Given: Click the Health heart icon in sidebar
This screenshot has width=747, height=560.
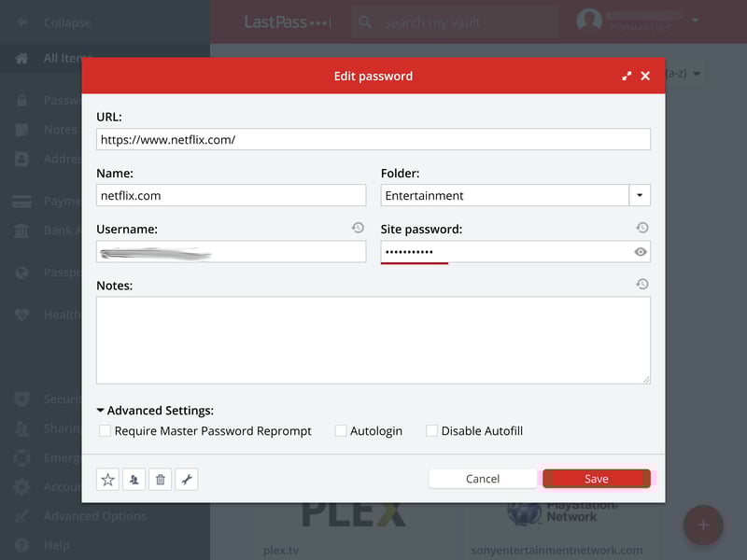Looking at the screenshot, I should 21,315.
